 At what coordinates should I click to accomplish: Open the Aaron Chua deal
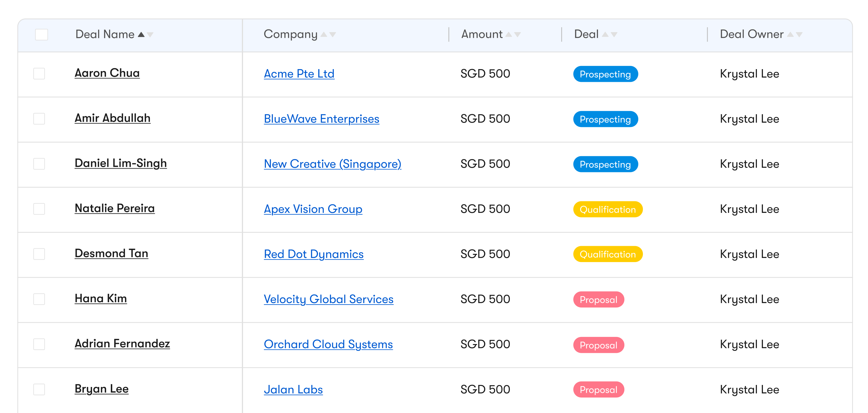(107, 73)
